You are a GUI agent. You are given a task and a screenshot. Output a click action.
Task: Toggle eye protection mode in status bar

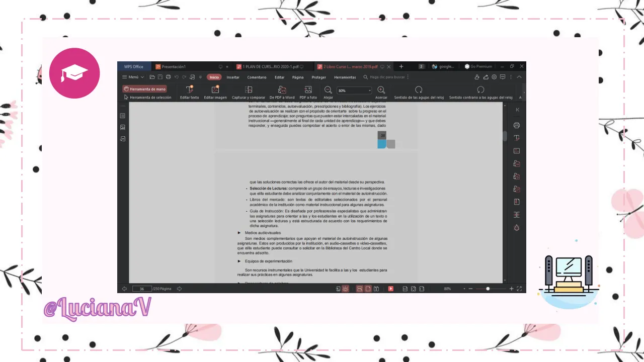coord(346,289)
